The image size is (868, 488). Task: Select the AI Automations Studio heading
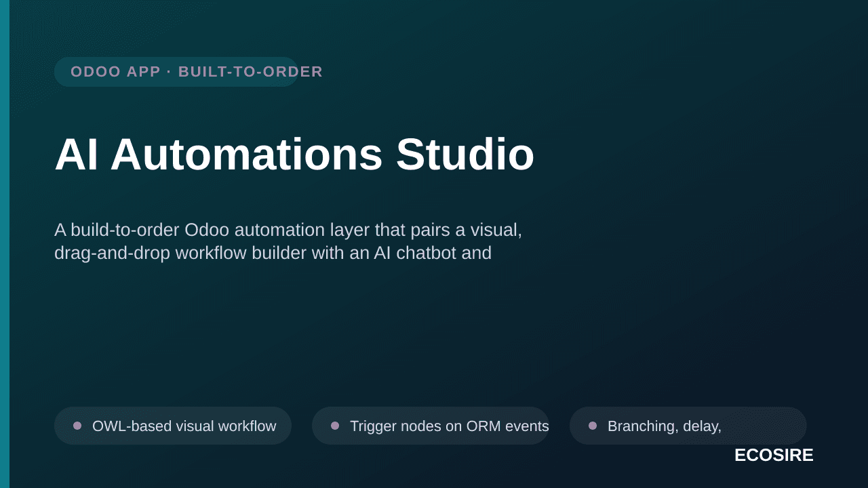pos(294,155)
